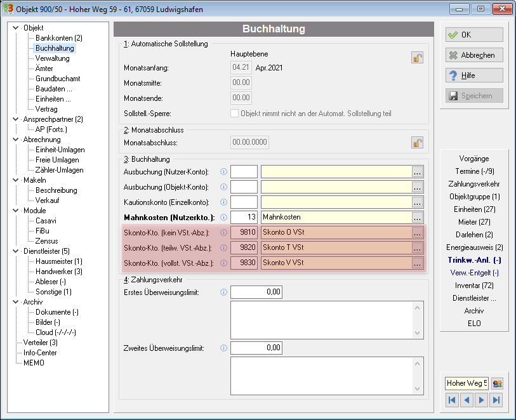Screen dimensions: 516x420
Task: Open Grundbuchamt tree entry
Action: pos(58,79)
